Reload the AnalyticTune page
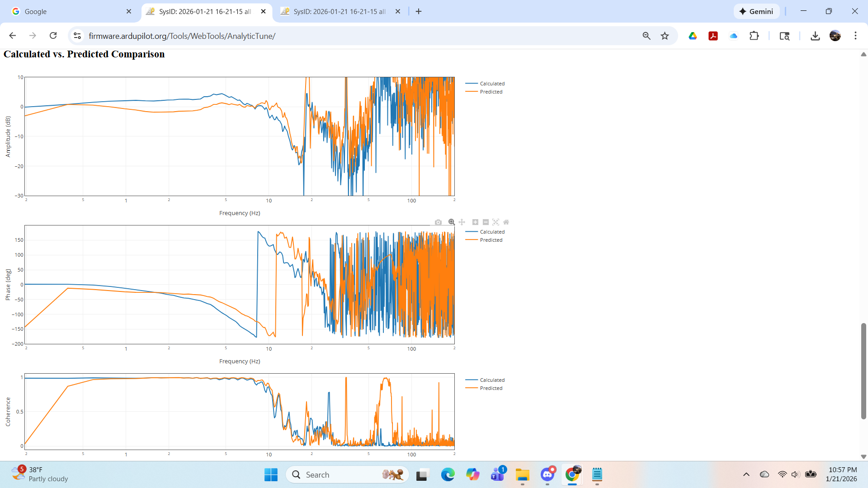 click(53, 36)
